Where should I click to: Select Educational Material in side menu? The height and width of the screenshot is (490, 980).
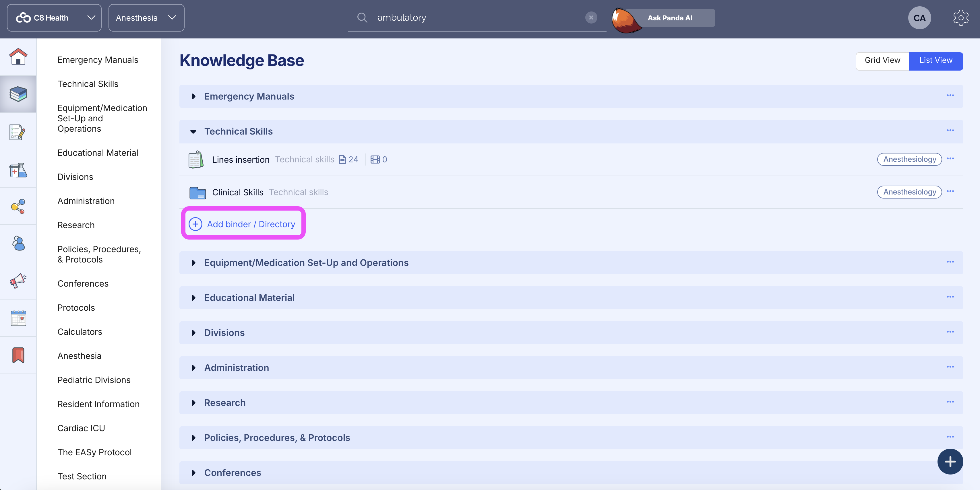click(x=98, y=153)
